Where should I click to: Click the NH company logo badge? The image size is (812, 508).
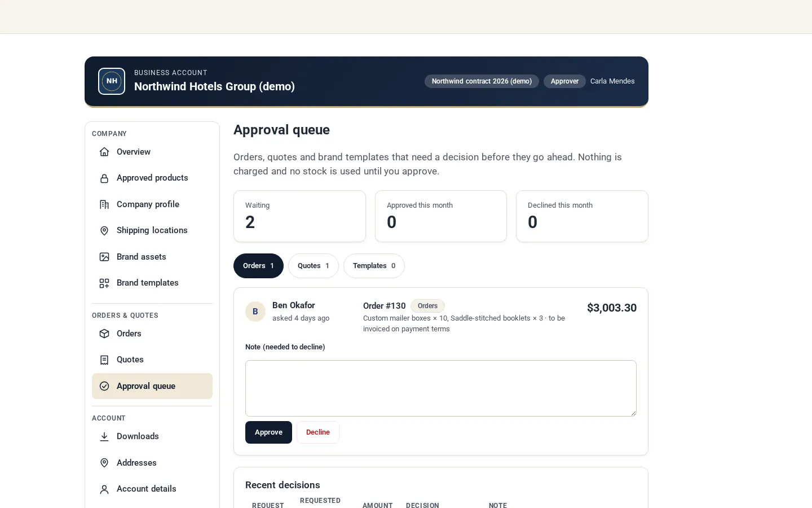click(x=112, y=81)
